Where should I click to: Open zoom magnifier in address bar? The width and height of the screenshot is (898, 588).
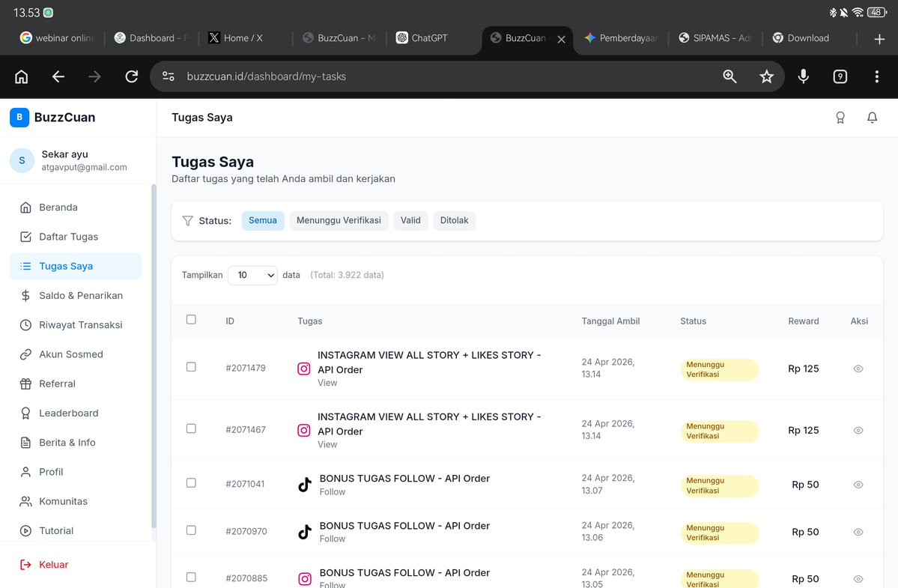pyautogui.click(x=729, y=76)
